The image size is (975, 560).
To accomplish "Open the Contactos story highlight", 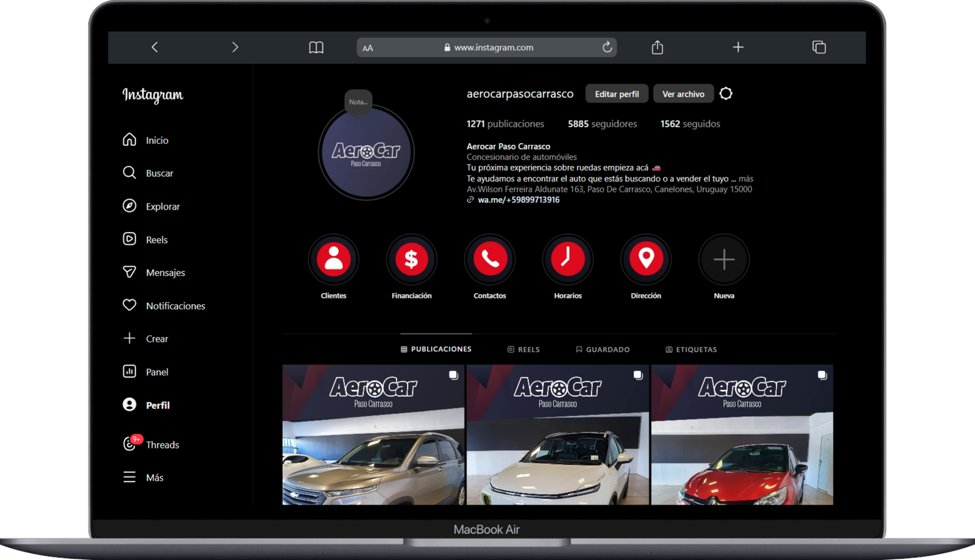I will click(x=489, y=260).
